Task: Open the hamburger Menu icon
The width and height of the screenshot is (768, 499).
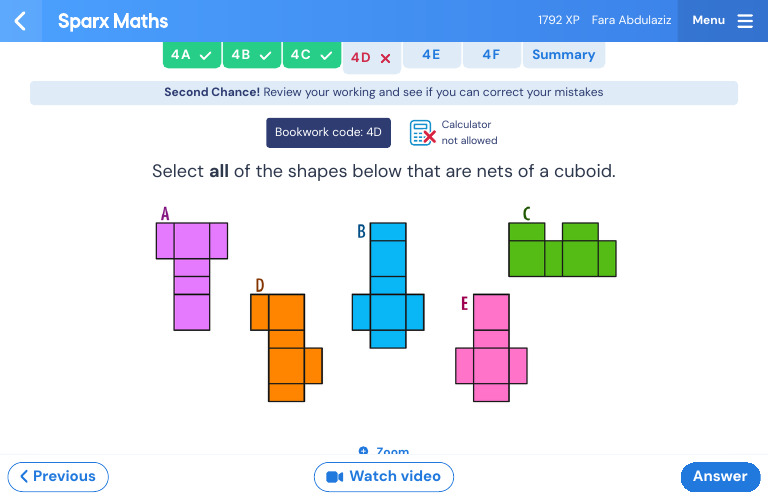Action: (745, 21)
